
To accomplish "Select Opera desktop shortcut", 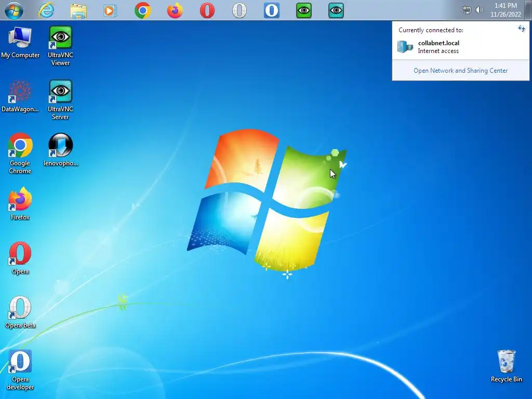I will pos(20,258).
